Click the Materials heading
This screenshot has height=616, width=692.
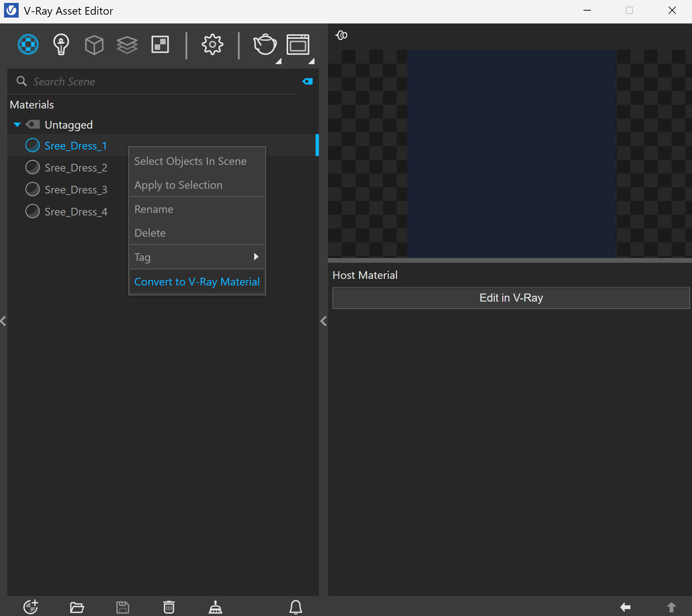(x=32, y=105)
